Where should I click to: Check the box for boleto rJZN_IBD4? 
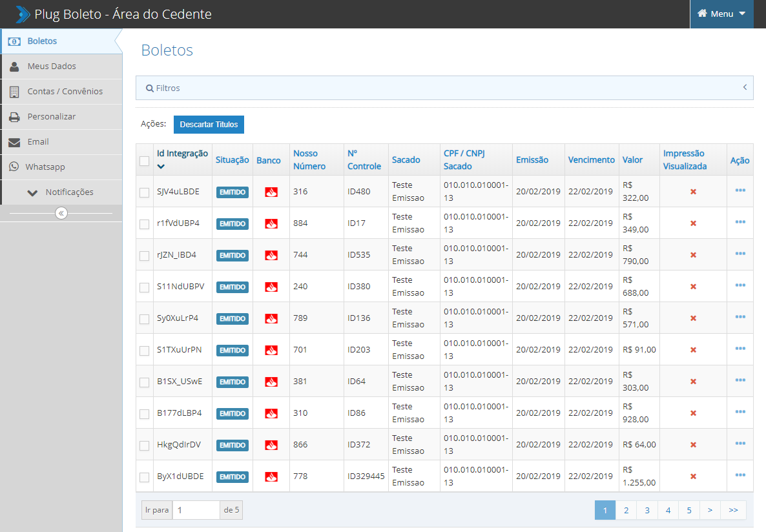click(144, 256)
